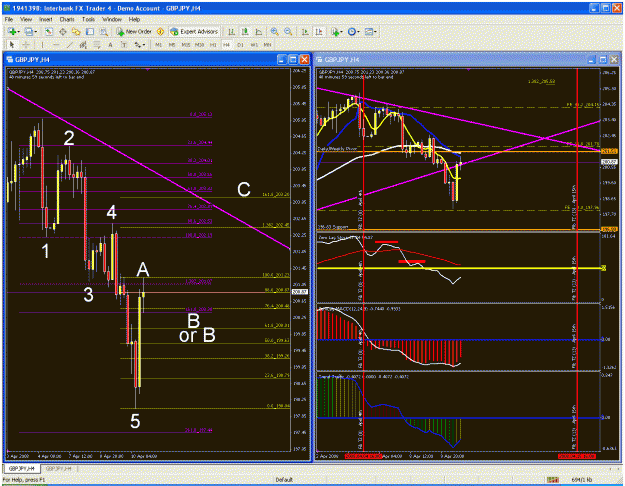Expand the Profiles dropdown arrow

click(35, 31)
